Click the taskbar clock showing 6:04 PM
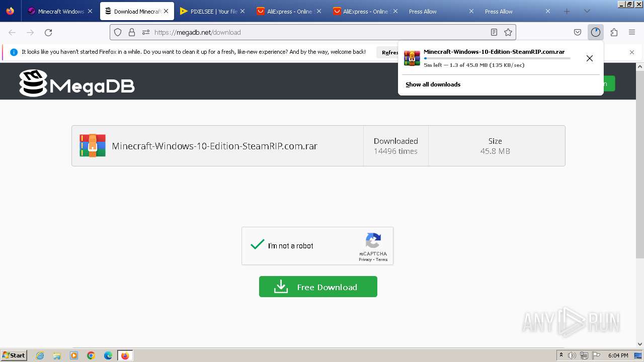Viewport: 644px width, 362px height. 618,355
